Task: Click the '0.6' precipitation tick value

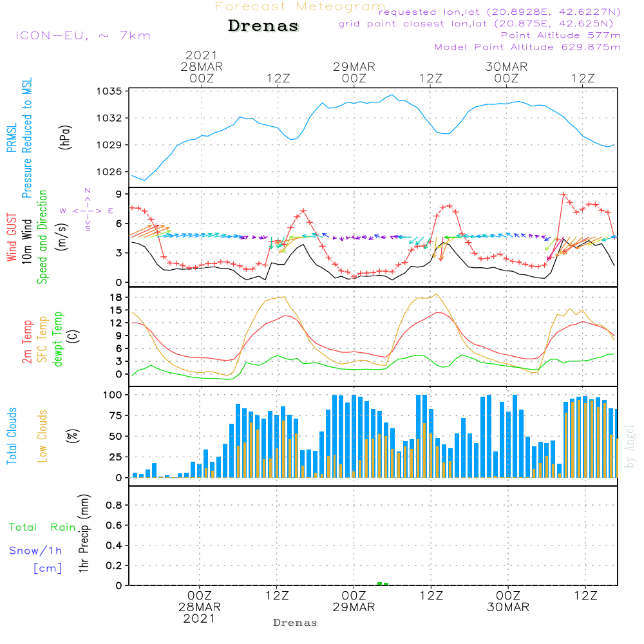Action: [114, 526]
